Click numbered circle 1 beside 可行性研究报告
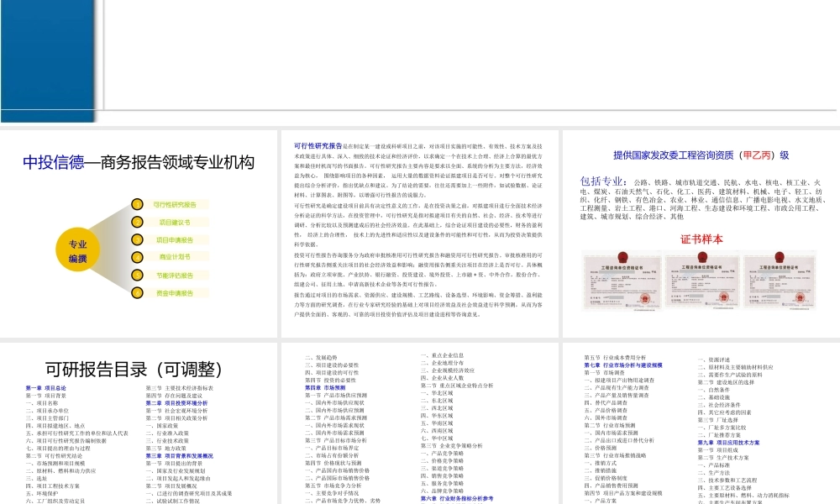This screenshot has height=504, width=840. click(x=137, y=205)
